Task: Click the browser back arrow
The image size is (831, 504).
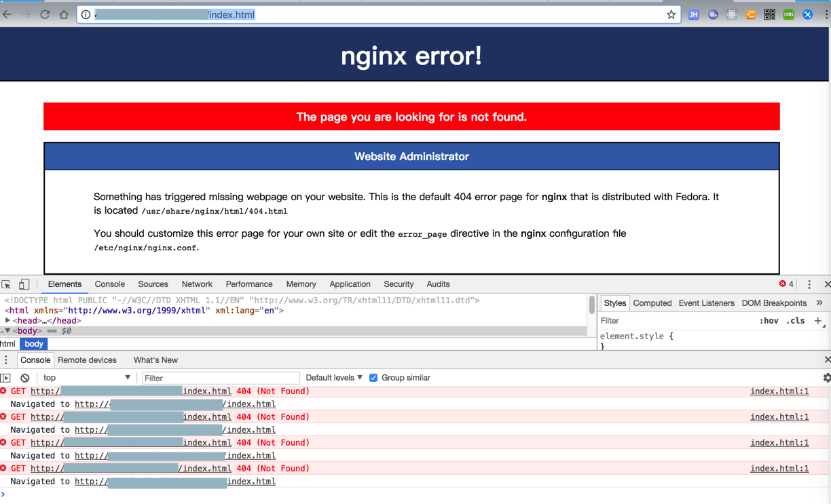Action: coord(7,14)
